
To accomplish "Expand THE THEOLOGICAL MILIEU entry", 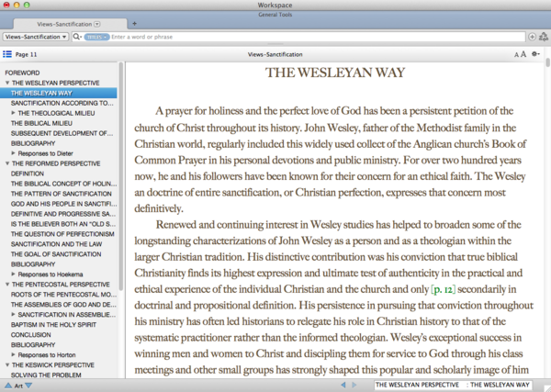I will 14,113.
